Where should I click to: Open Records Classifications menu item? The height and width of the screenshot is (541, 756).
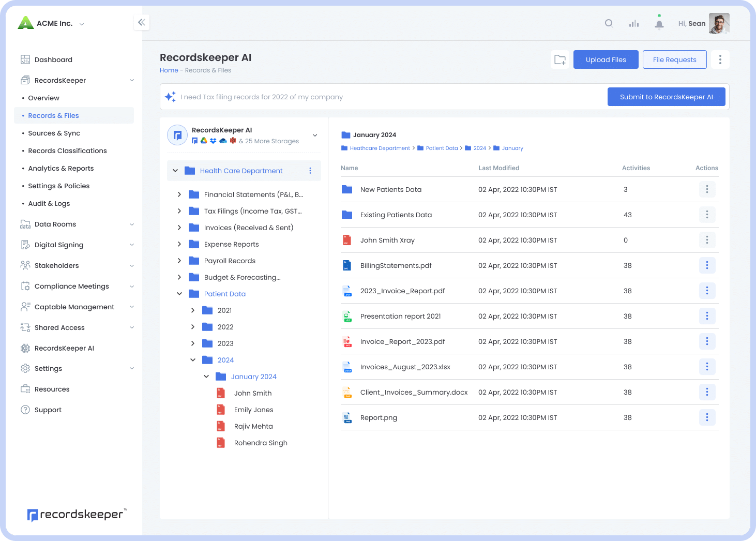pyautogui.click(x=68, y=151)
